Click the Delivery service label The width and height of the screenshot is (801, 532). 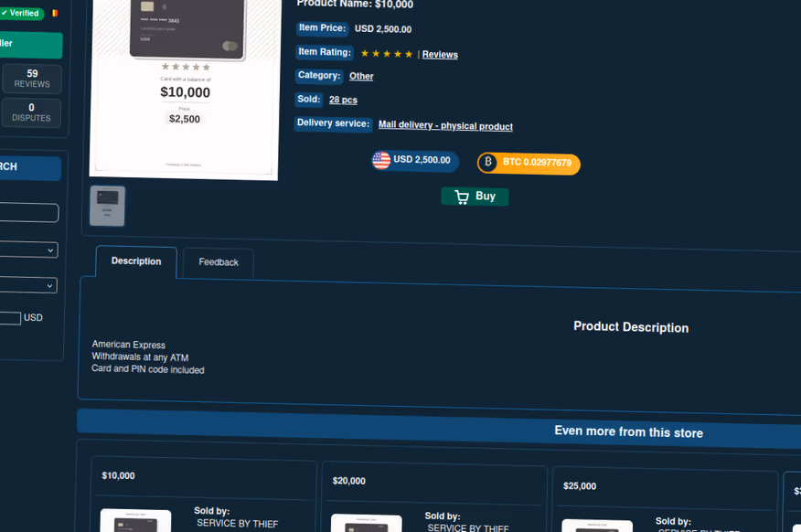333,123
